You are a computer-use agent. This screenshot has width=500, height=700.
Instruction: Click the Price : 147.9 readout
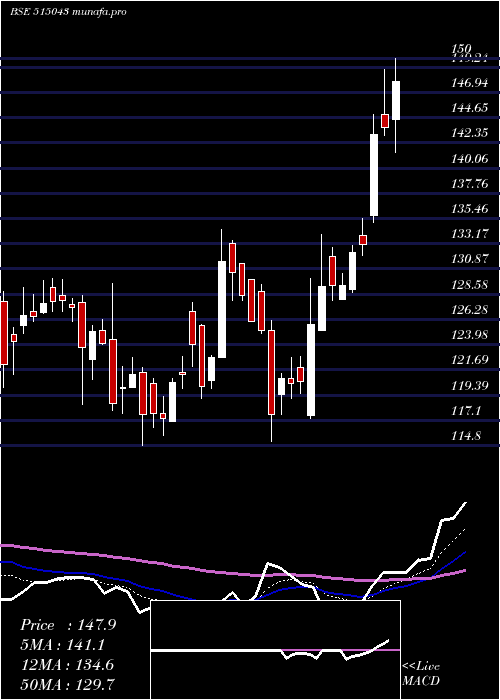click(68, 625)
